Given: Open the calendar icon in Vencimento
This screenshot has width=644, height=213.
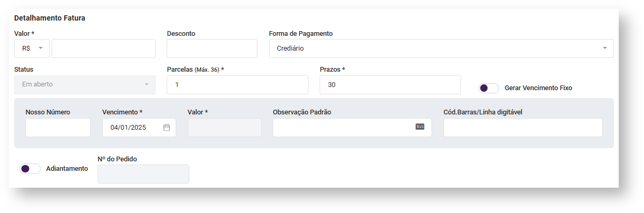Looking at the screenshot, I should pos(167,128).
